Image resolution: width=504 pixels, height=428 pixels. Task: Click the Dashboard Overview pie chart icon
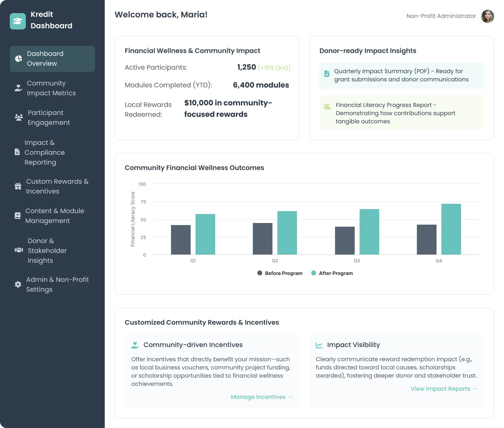pyautogui.click(x=18, y=59)
